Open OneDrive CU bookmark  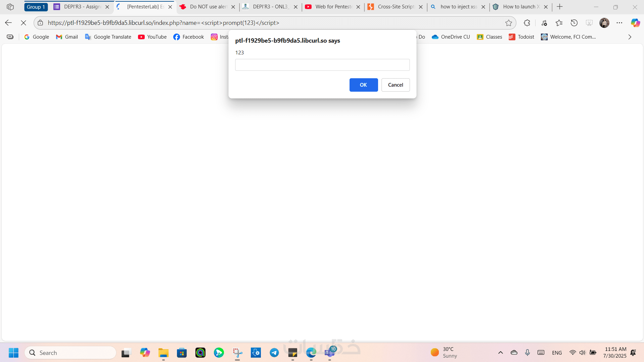click(x=451, y=37)
